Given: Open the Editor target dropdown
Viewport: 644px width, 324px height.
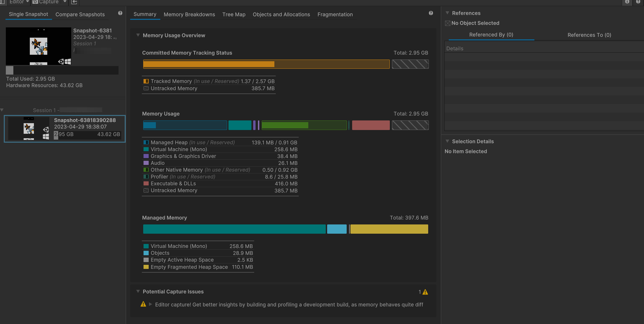Looking at the screenshot, I should pos(19,2).
